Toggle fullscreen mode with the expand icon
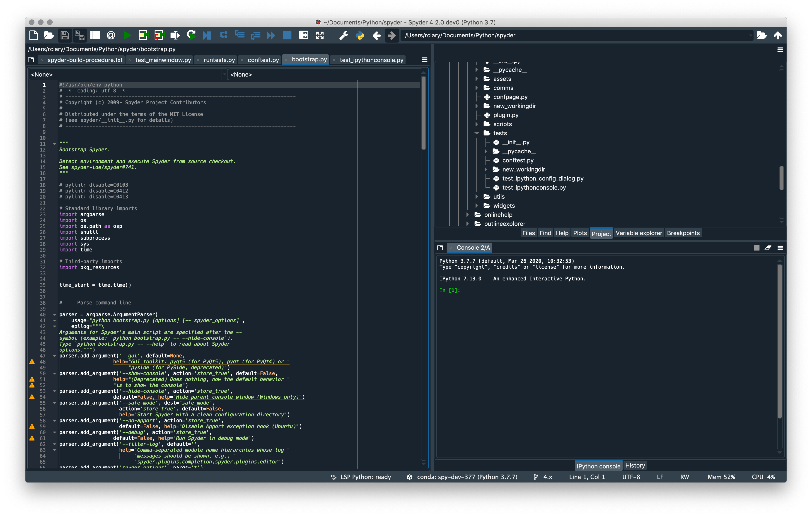The image size is (812, 516). pyautogui.click(x=320, y=35)
